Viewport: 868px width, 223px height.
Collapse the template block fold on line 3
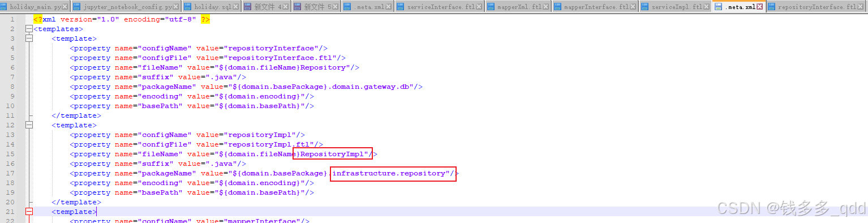pos(29,38)
